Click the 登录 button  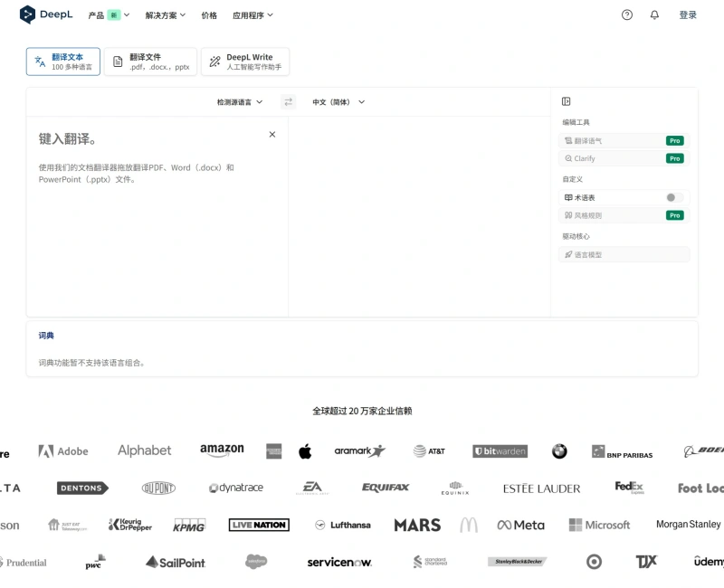688,14
